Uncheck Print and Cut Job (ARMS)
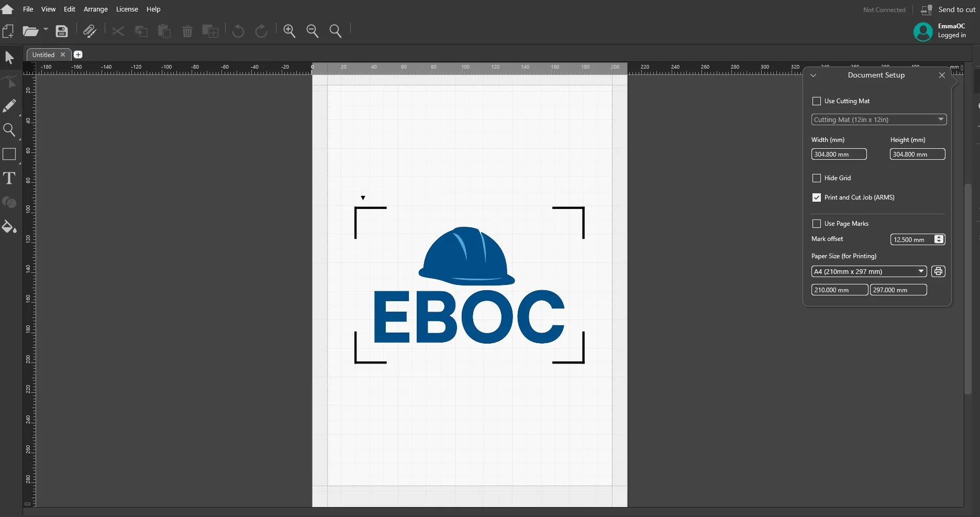This screenshot has width=980, height=517. coord(817,197)
